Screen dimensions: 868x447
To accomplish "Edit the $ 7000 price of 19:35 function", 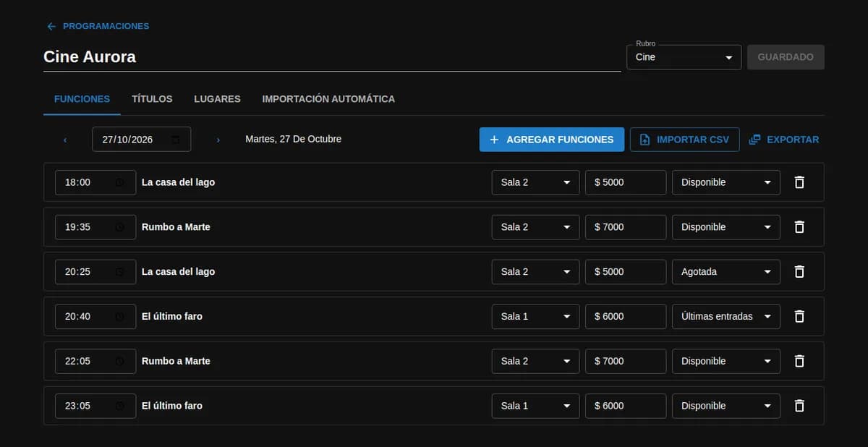I will click(x=626, y=227).
